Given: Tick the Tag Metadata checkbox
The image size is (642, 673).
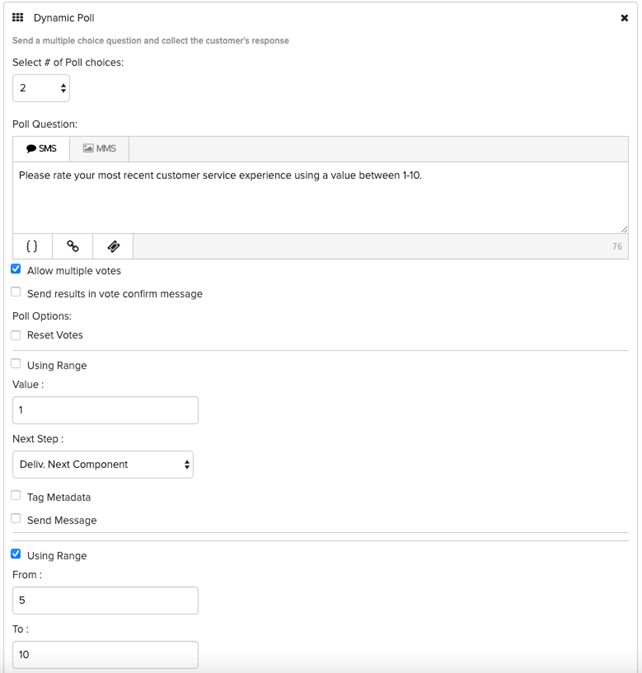Looking at the screenshot, I should coord(16,496).
